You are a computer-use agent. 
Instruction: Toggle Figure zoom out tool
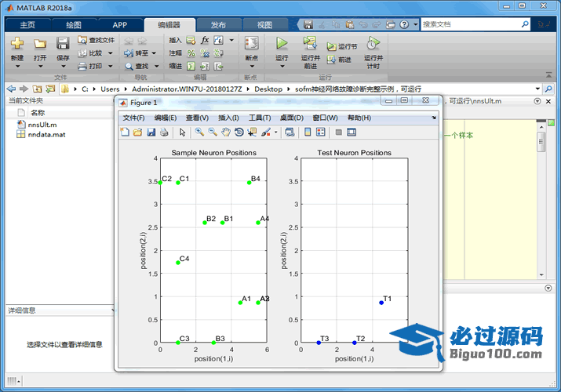coord(213,132)
